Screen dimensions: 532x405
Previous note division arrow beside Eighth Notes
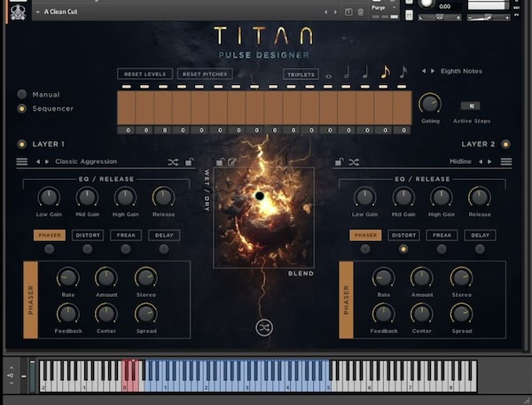pyautogui.click(x=424, y=71)
